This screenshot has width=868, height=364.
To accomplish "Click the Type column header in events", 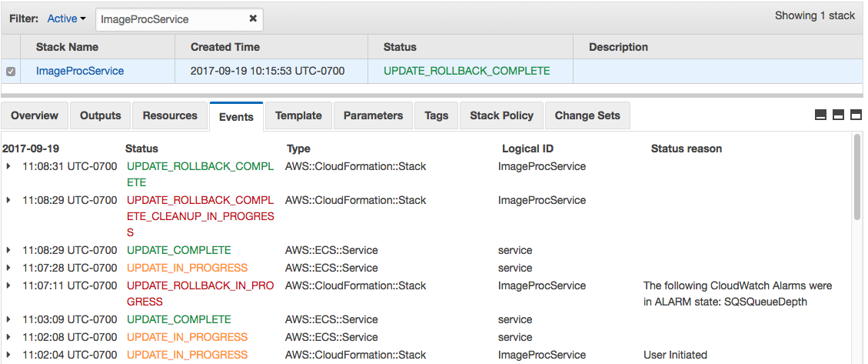I will (x=298, y=149).
